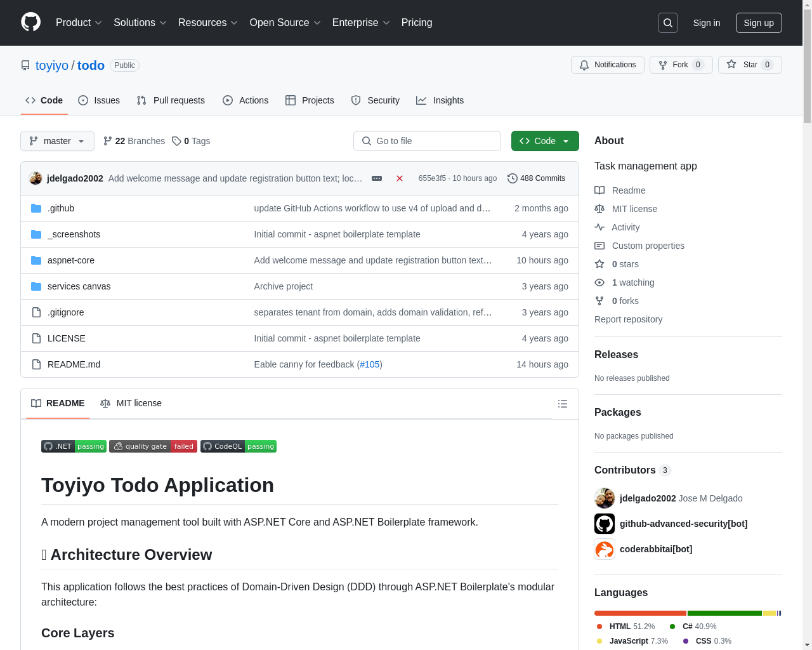
Task: Click the search magnifier icon button
Action: coord(668,23)
